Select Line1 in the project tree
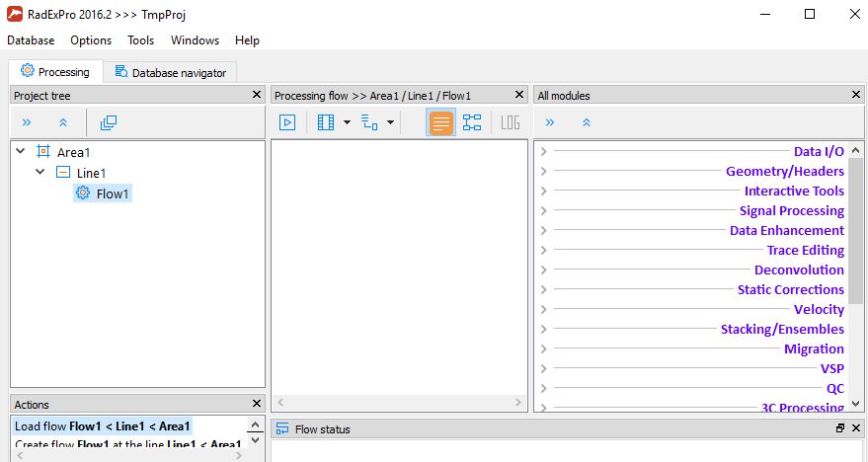Viewport: 868px width, 462px height. click(91, 173)
